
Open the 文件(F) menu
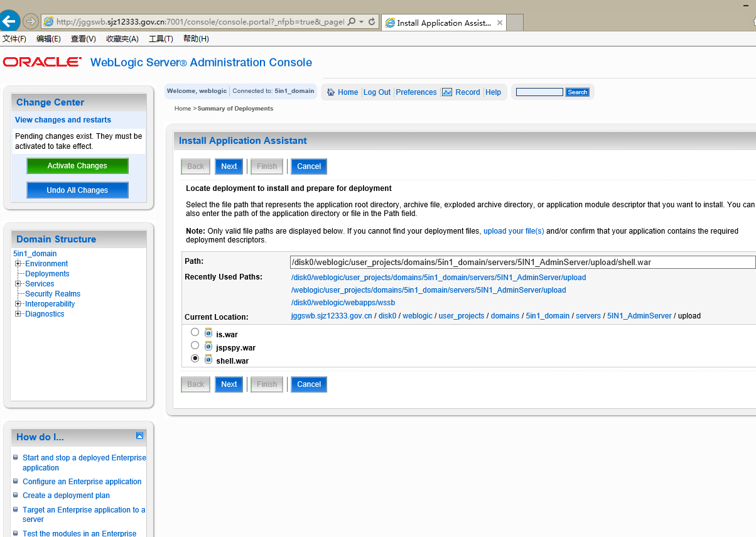tap(14, 39)
